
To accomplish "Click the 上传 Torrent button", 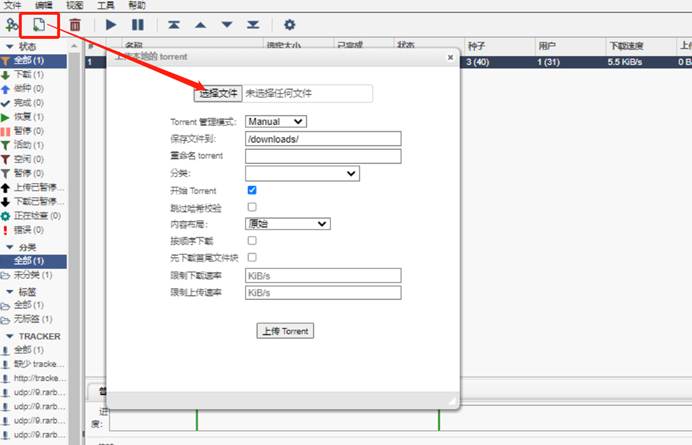I will 285,331.
